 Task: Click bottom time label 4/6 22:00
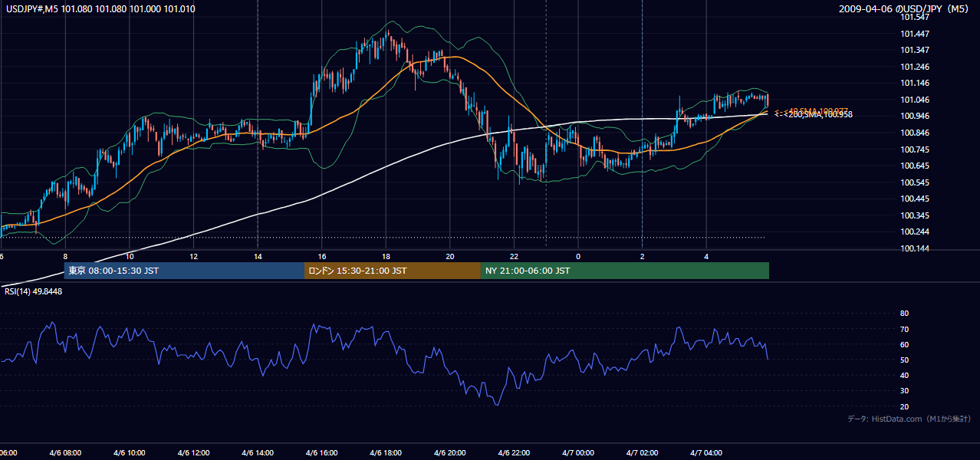click(x=514, y=453)
